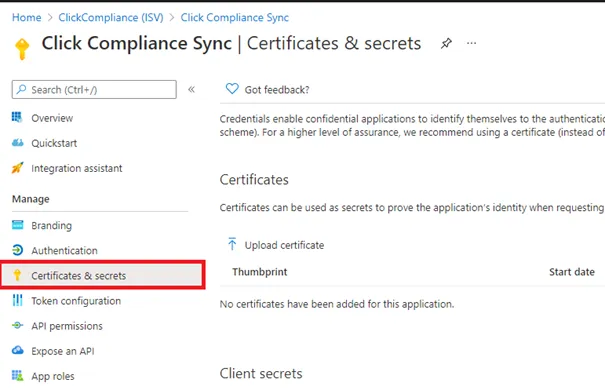605x390 pixels.
Task: Open Quickstart in the sidebar
Action: (54, 143)
